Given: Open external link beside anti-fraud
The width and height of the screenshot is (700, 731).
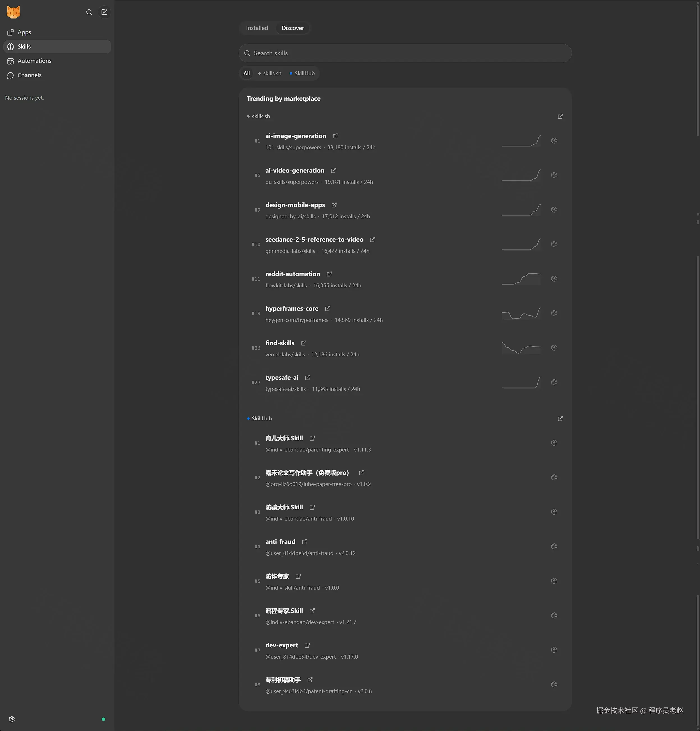Looking at the screenshot, I should pos(305,542).
